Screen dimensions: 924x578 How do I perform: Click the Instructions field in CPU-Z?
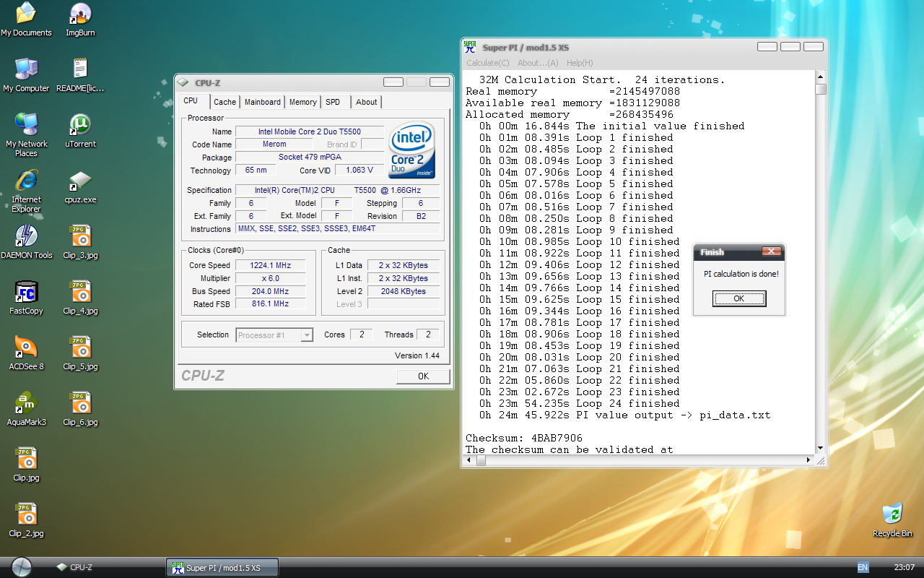click(337, 229)
